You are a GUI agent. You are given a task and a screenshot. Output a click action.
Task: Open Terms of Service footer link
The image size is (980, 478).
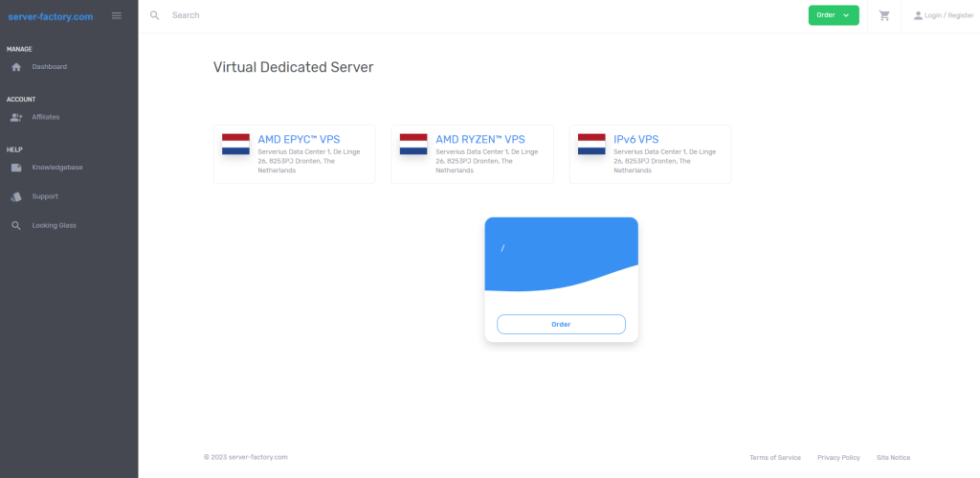775,457
